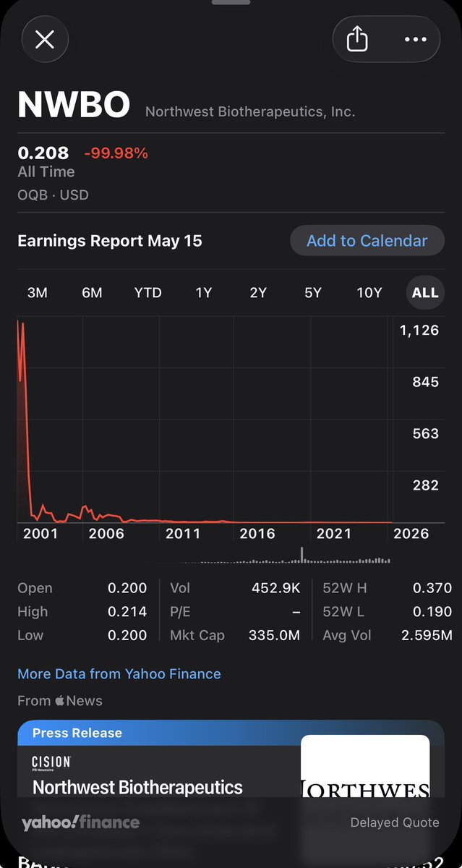The height and width of the screenshot is (868, 462).
Task: View the 5Y chart range
Action: pyautogui.click(x=313, y=292)
